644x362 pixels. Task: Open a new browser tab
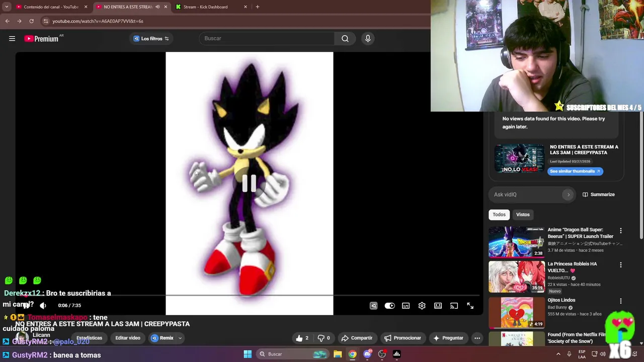click(x=257, y=7)
